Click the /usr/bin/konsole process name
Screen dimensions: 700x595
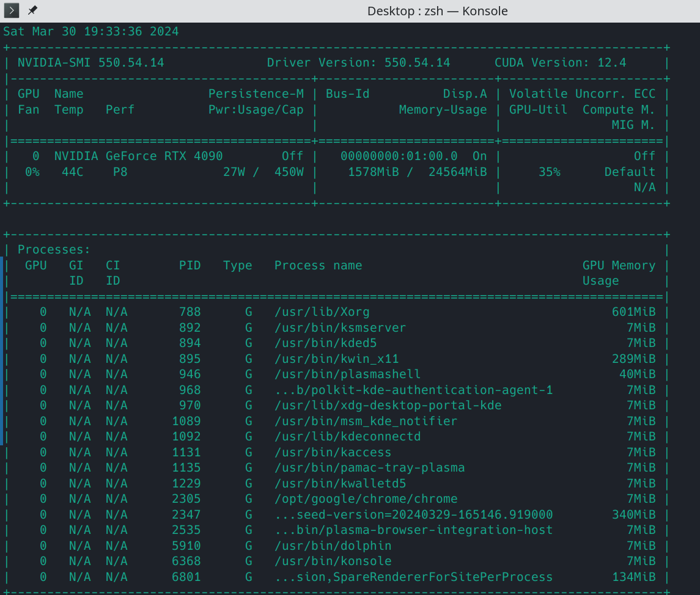click(333, 561)
